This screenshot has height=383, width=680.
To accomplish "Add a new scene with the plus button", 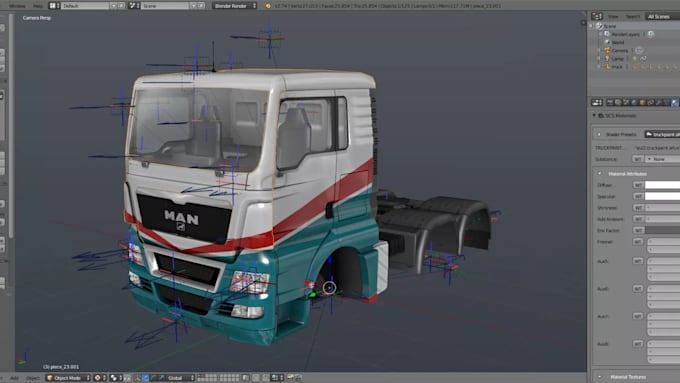I will 193,6.
